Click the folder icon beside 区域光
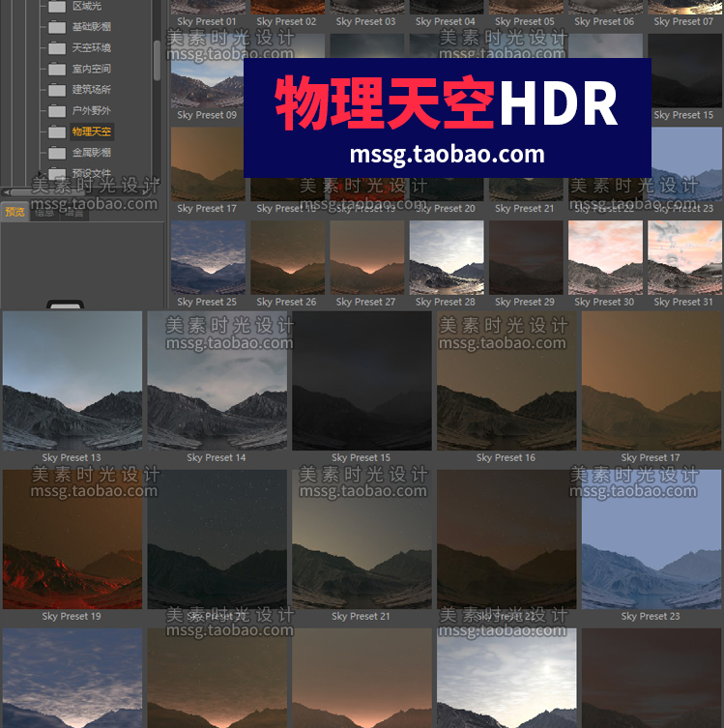 56,6
